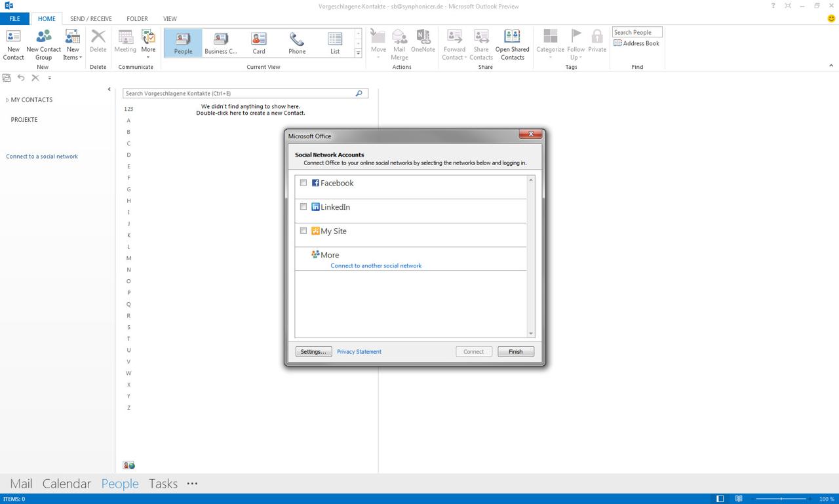Viewport: 839px width, 504px height.
Task: Create a New Contact Group
Action: point(43,45)
